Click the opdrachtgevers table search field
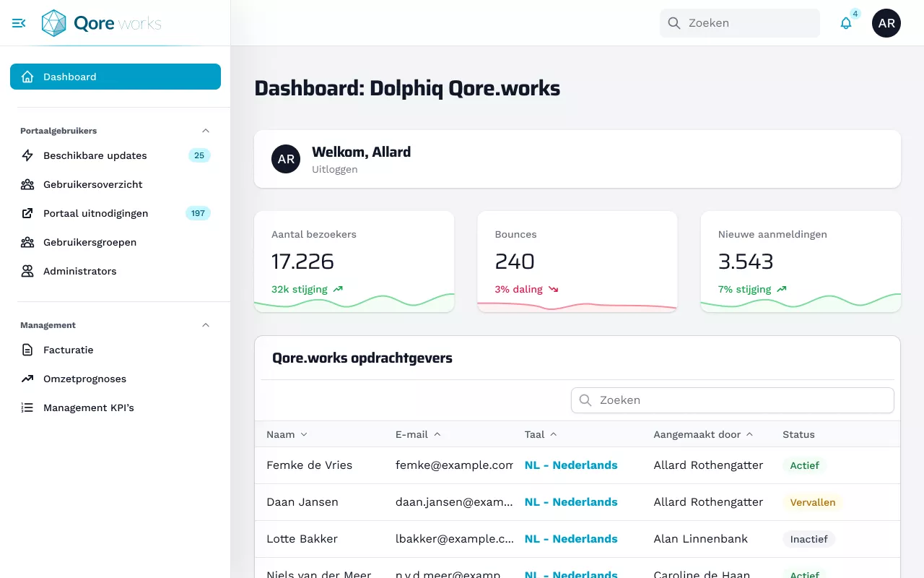 tap(732, 400)
